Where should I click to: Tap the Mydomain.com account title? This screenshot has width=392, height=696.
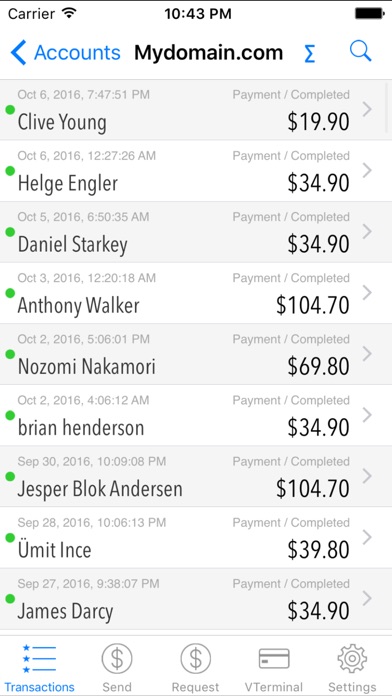pos(209,53)
